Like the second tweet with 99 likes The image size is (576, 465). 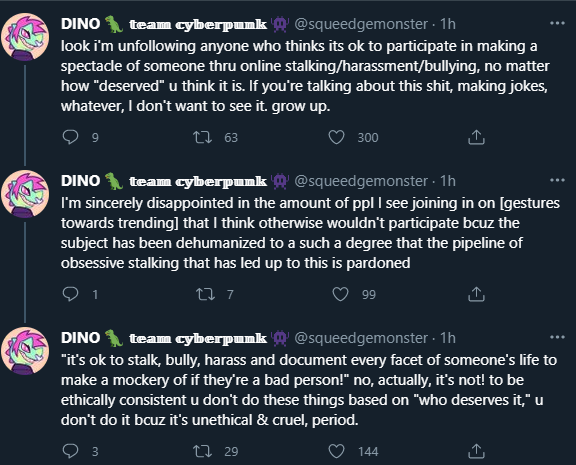pos(340,294)
